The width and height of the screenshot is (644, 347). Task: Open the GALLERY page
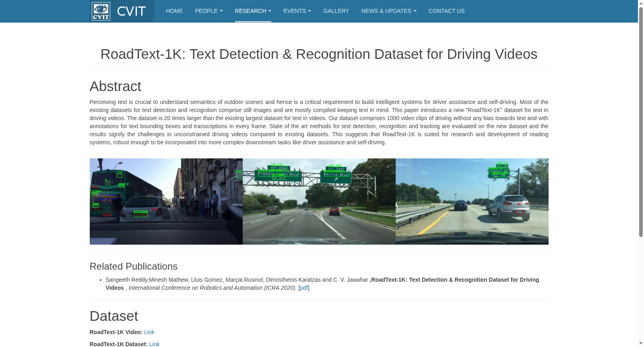336,11
